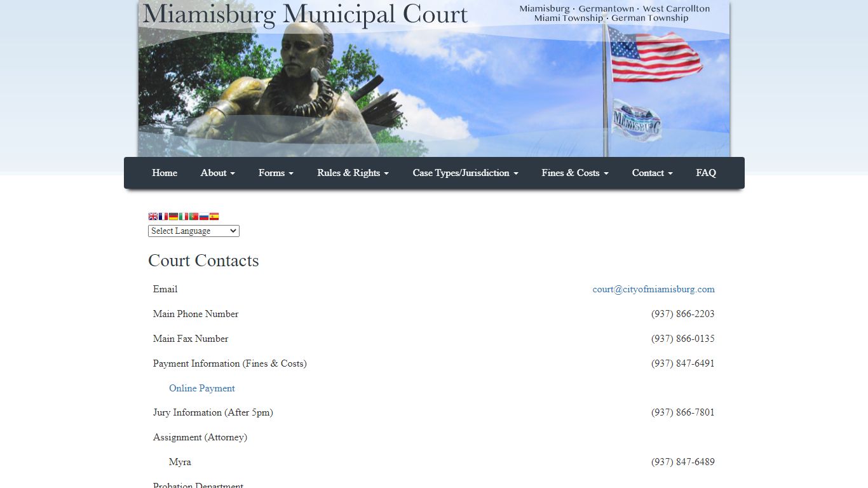The height and width of the screenshot is (488, 868).
Task: Select the Italian flag icon
Action: click(x=184, y=216)
